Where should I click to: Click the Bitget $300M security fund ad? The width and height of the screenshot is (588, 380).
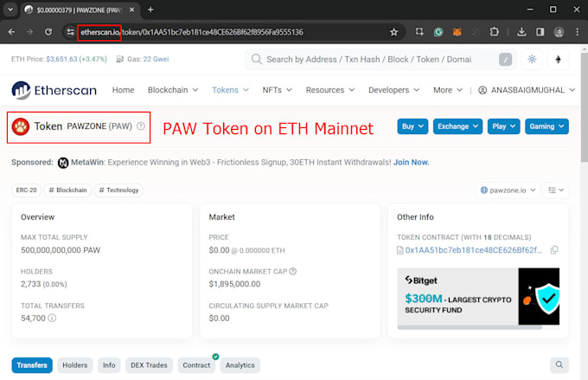click(x=478, y=296)
